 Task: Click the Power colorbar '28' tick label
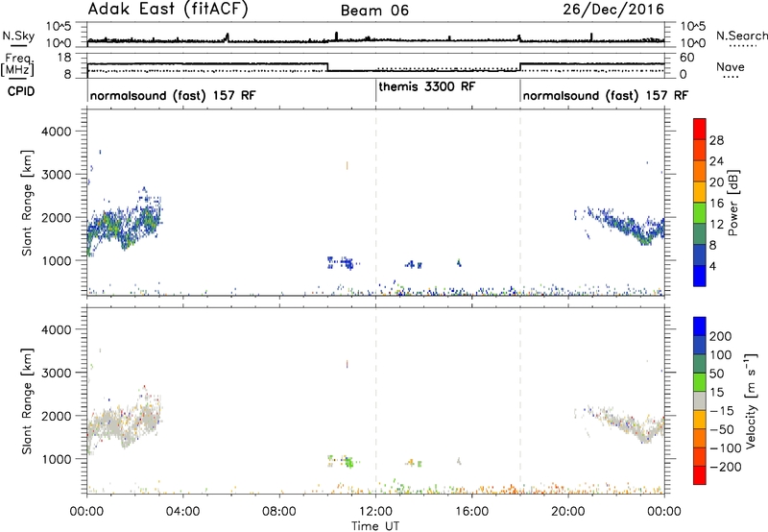tap(716, 140)
